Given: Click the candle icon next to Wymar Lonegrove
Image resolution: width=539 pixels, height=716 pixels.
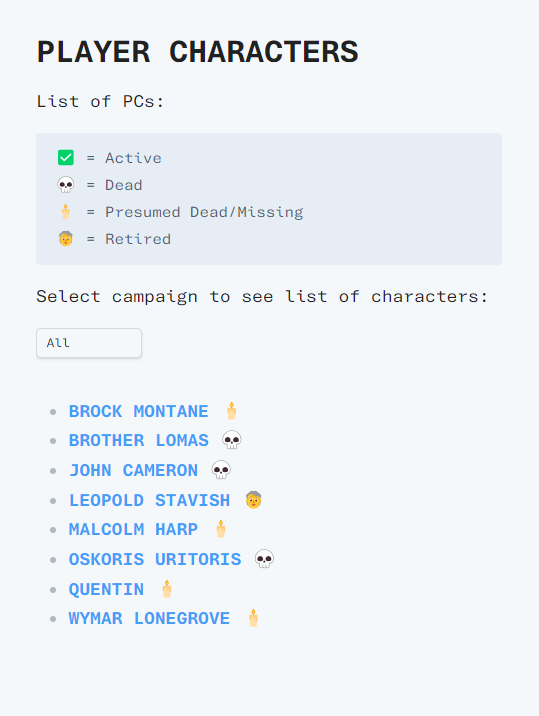Looking at the screenshot, I should click(253, 618).
